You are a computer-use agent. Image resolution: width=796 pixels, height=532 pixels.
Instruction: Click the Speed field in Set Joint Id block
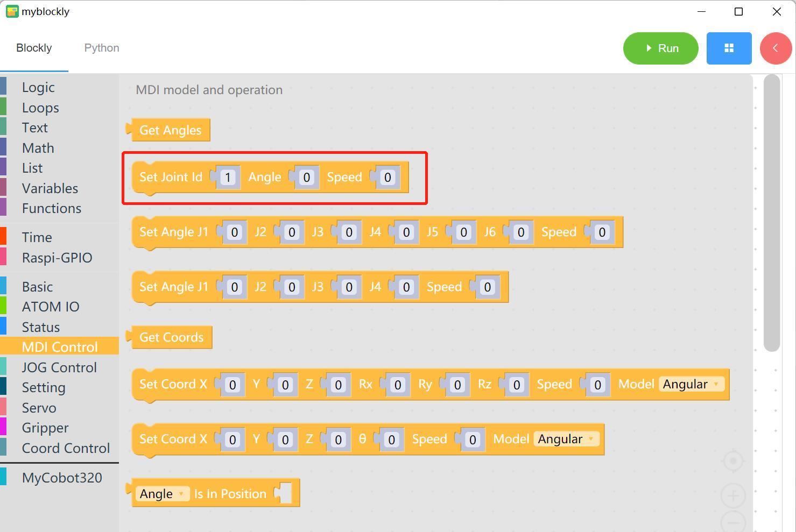(x=388, y=178)
